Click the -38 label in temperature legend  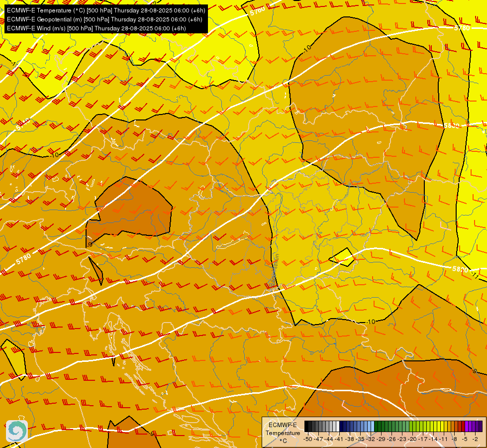349,439
